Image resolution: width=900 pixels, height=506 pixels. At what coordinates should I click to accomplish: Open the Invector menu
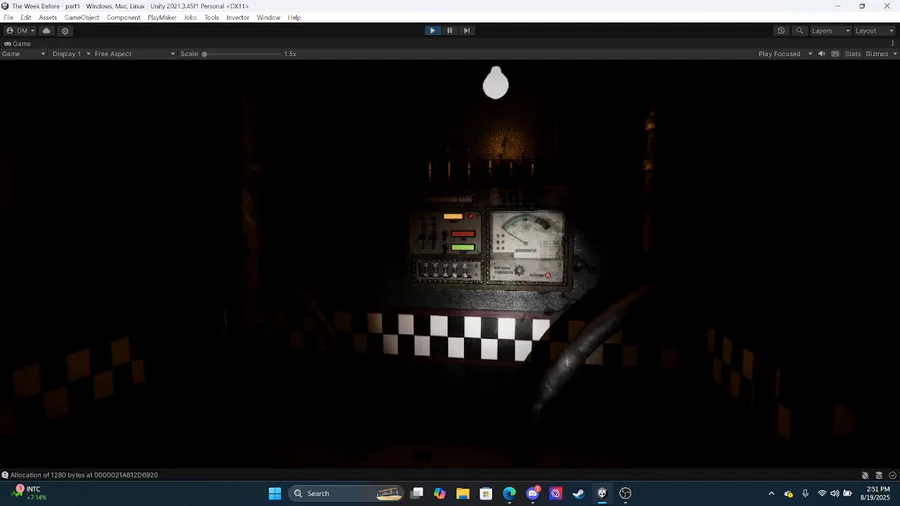tap(238, 18)
